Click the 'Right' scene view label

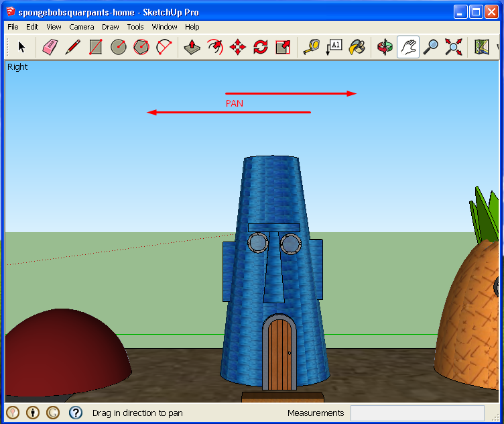tap(17, 67)
